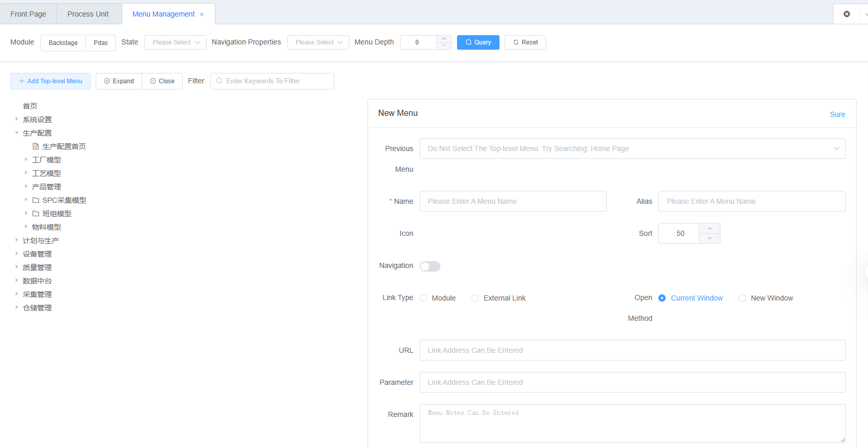Viewport: 868px width, 448px height.
Task: Toggle the Navigation switch
Action: pyautogui.click(x=430, y=266)
